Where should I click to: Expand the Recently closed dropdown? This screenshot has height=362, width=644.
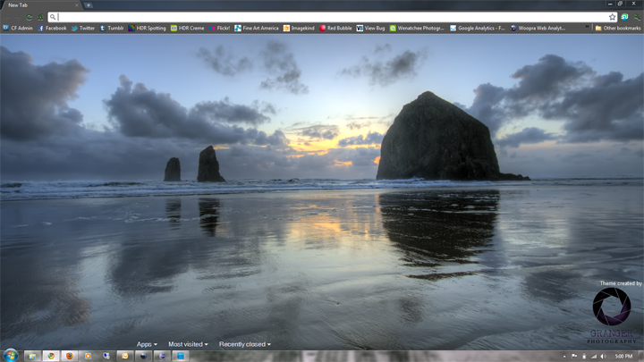244,344
